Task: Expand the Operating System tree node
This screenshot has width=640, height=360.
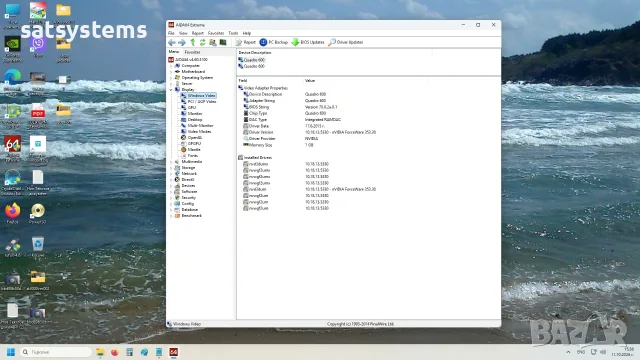Action: pyautogui.click(x=171, y=78)
